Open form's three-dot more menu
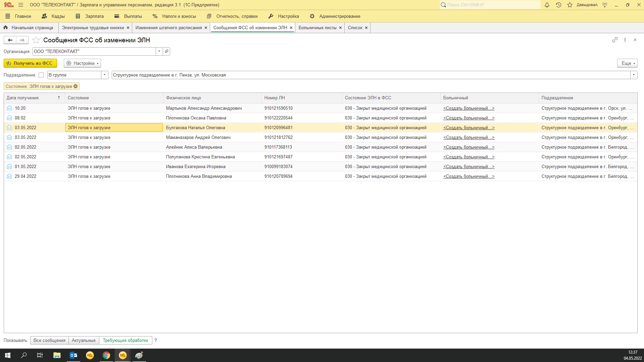The width and height of the screenshot is (644, 362). coord(625,40)
